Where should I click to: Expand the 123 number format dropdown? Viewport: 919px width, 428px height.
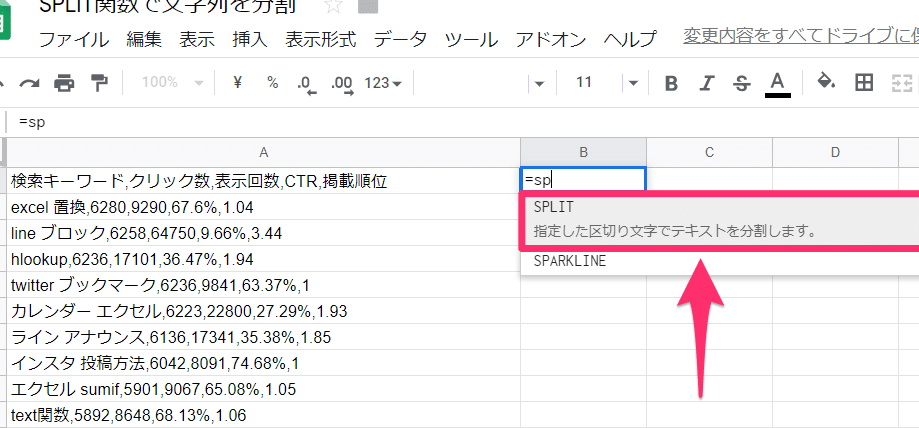[384, 83]
